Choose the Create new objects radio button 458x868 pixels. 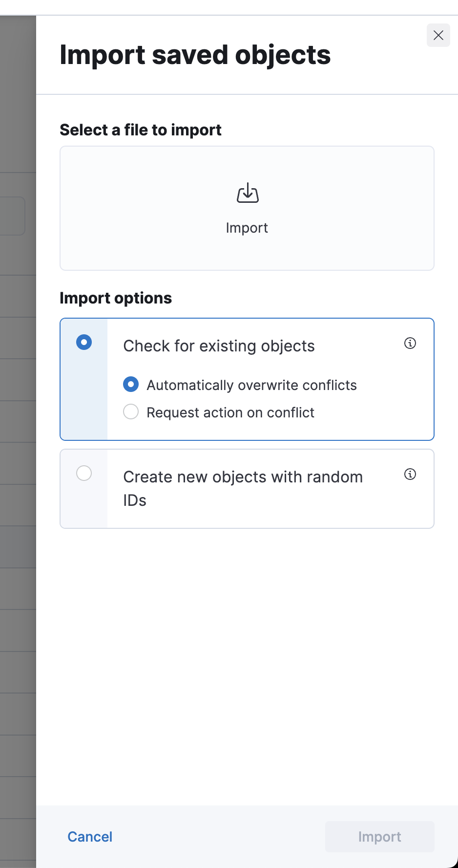pos(84,473)
